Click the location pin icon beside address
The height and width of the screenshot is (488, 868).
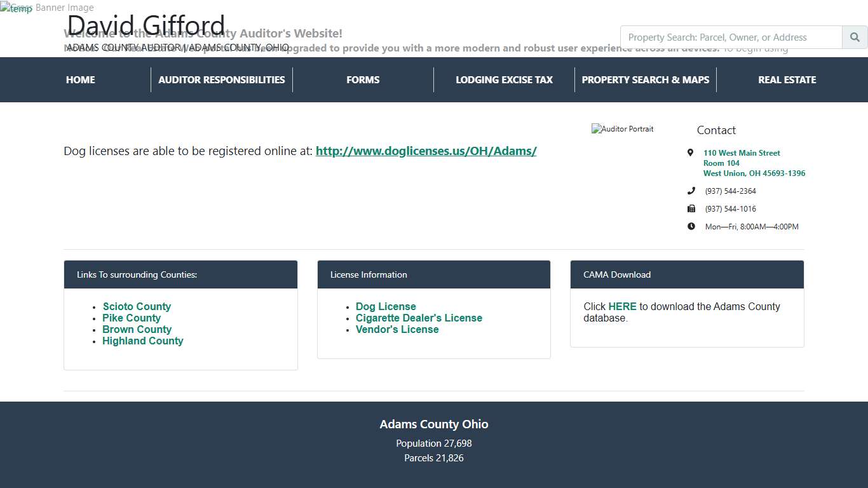pos(691,152)
